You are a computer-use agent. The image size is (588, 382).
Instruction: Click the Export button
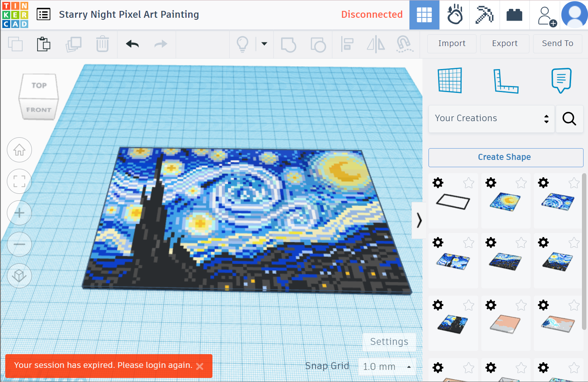click(x=505, y=44)
